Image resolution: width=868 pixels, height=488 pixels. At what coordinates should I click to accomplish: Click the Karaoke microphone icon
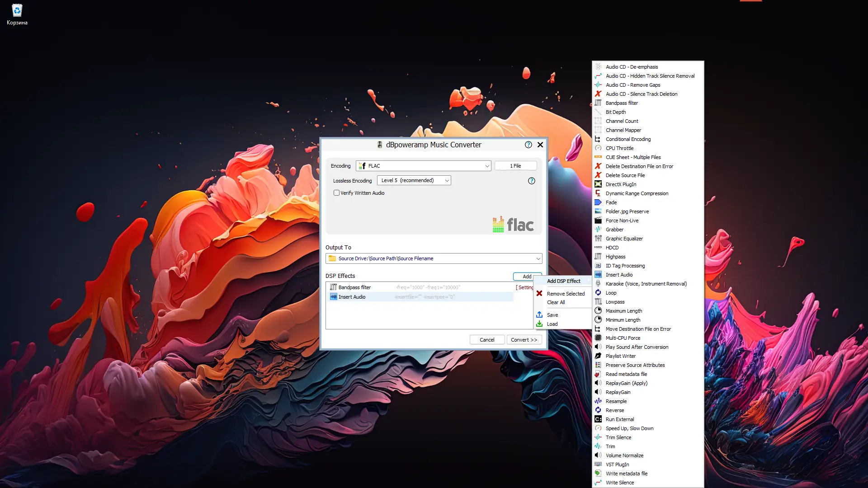[598, 284]
